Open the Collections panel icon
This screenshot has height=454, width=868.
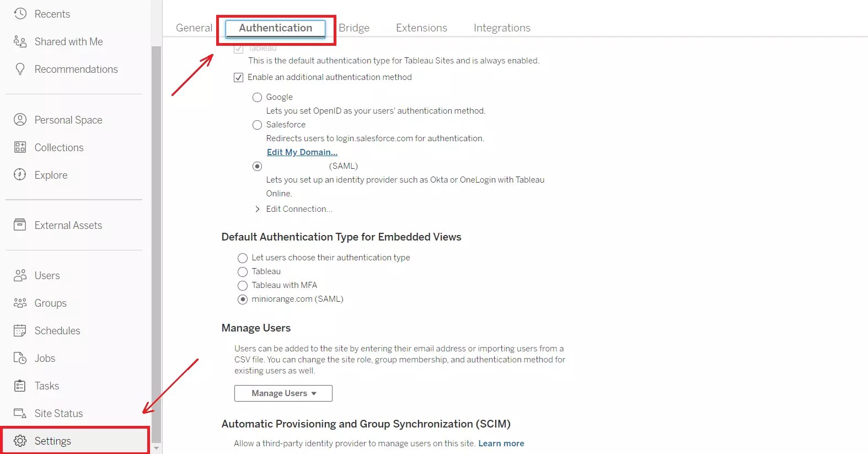pyautogui.click(x=20, y=147)
